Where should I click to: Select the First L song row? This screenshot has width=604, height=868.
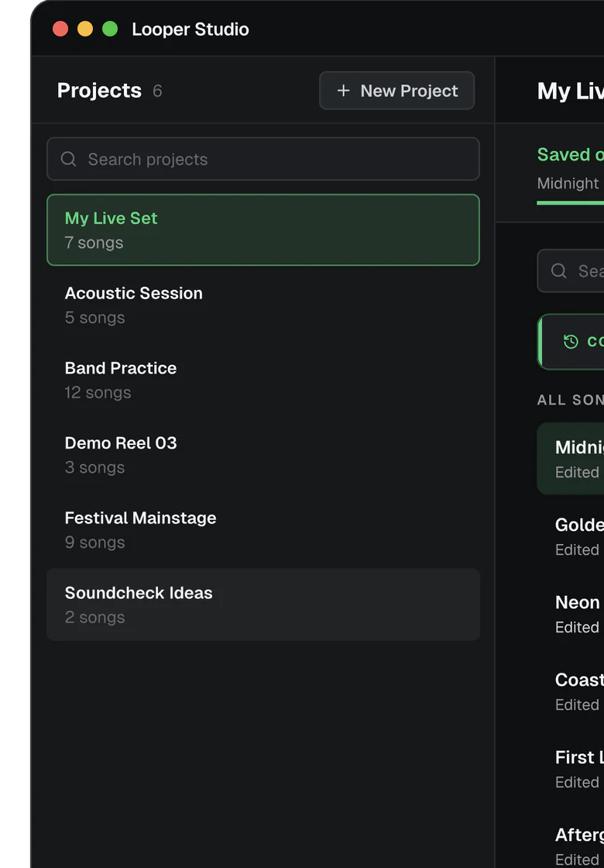[570, 768]
